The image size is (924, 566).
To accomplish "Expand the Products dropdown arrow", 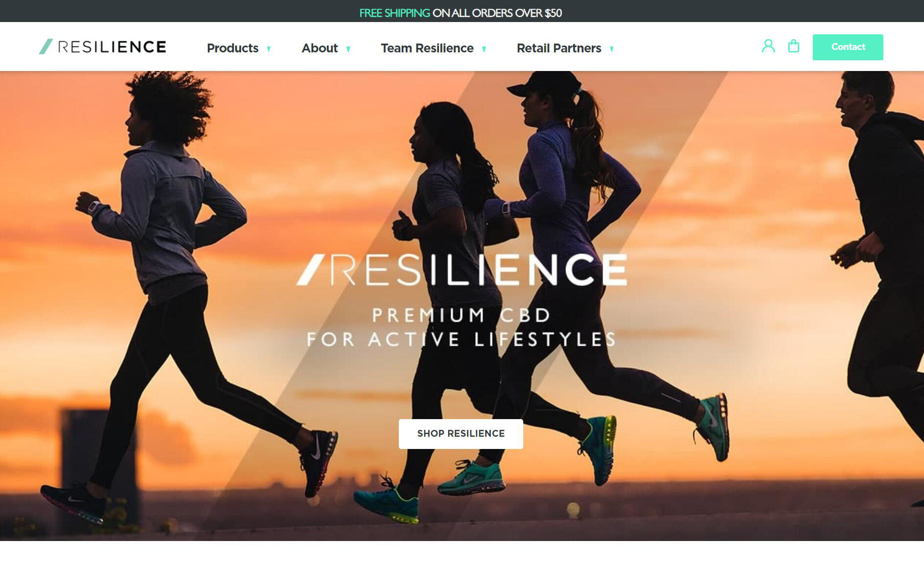I will 268,49.
